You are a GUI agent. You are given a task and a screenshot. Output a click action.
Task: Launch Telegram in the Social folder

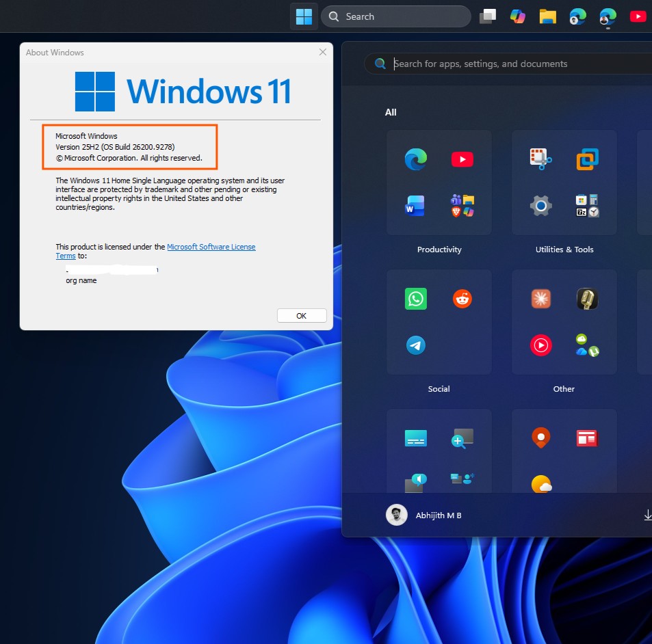point(416,345)
